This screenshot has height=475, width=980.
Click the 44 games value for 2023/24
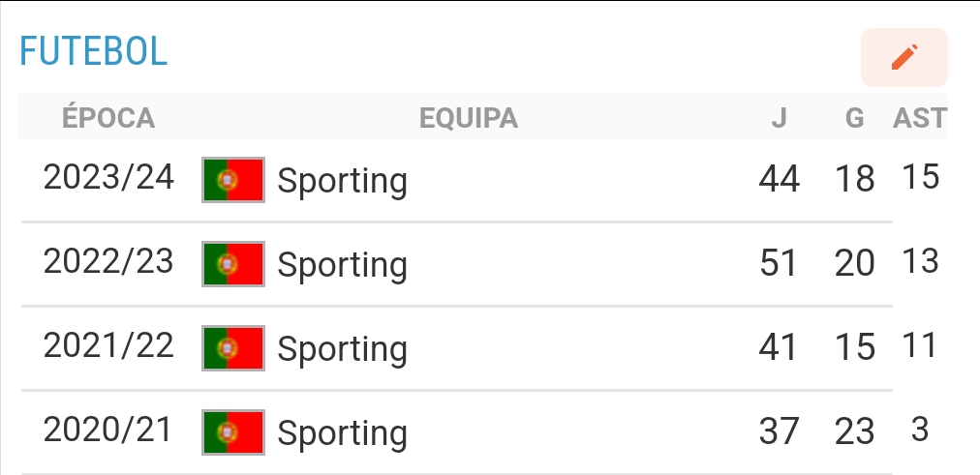click(780, 179)
